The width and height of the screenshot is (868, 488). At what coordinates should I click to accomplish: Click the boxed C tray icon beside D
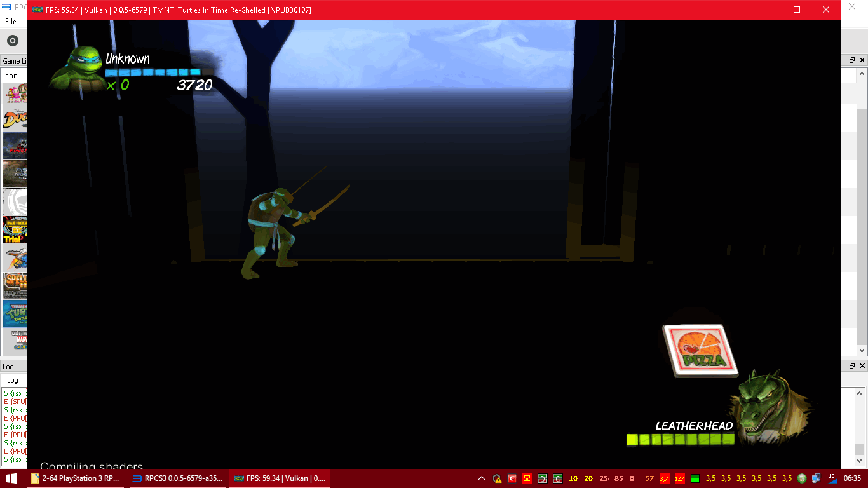tap(558, 478)
